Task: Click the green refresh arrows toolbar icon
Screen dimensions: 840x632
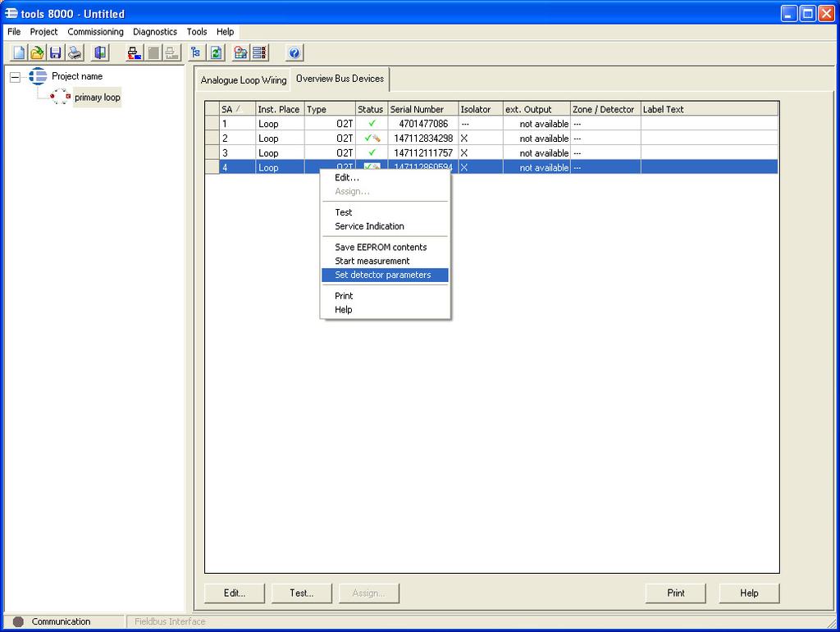Action: tap(216, 52)
